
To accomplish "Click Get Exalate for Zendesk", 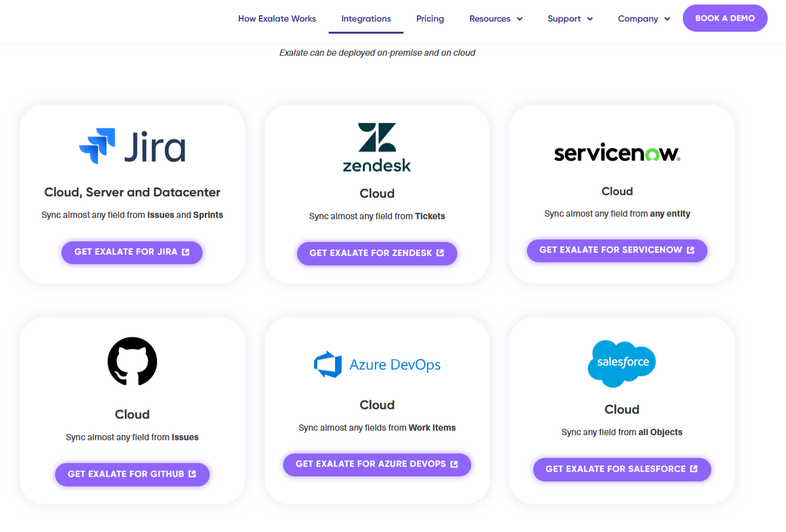I will coord(377,253).
